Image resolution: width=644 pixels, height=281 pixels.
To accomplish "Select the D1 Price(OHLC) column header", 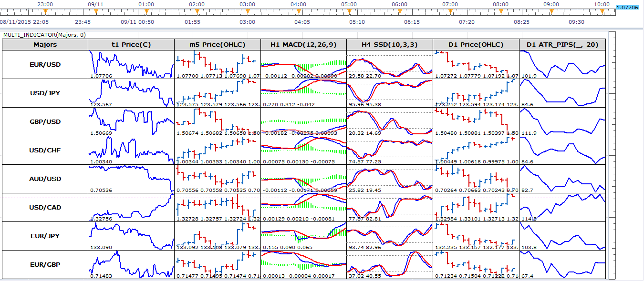I will click(x=476, y=44).
